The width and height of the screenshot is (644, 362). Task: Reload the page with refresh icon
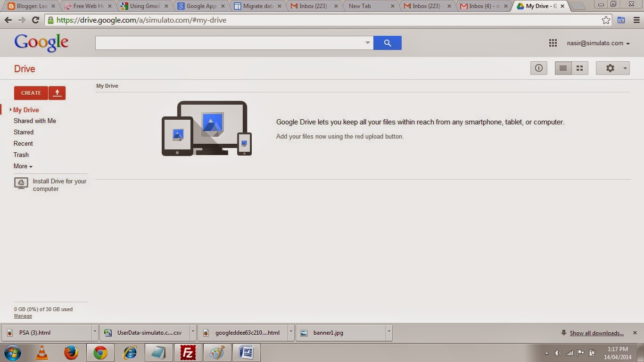pos(35,20)
